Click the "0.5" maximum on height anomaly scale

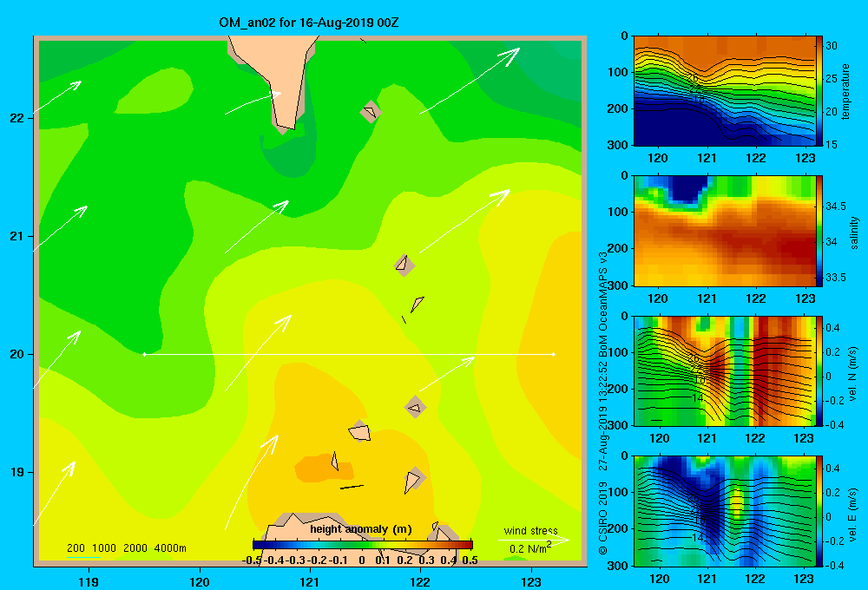point(470,560)
